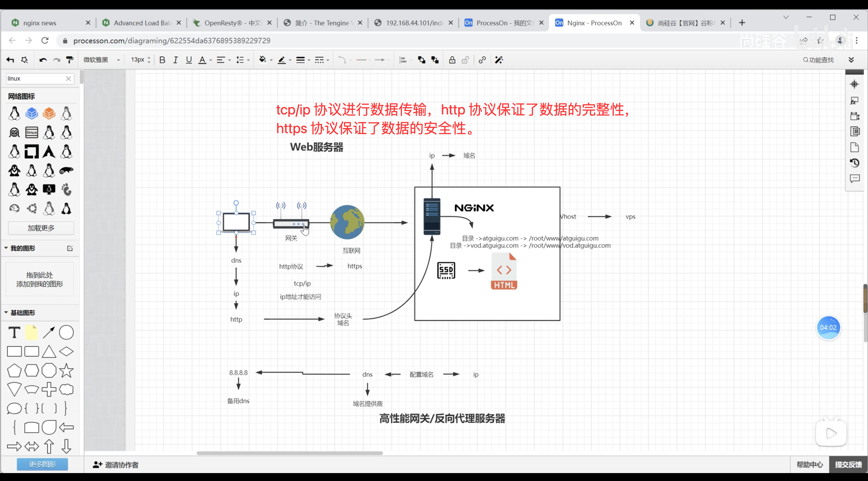
Task: Toggle bold text formatting
Action: click(162, 60)
